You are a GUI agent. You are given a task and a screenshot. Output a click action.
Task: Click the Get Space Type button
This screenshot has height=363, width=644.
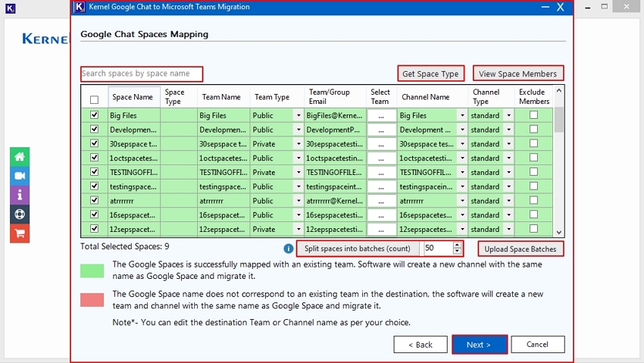pyautogui.click(x=430, y=74)
